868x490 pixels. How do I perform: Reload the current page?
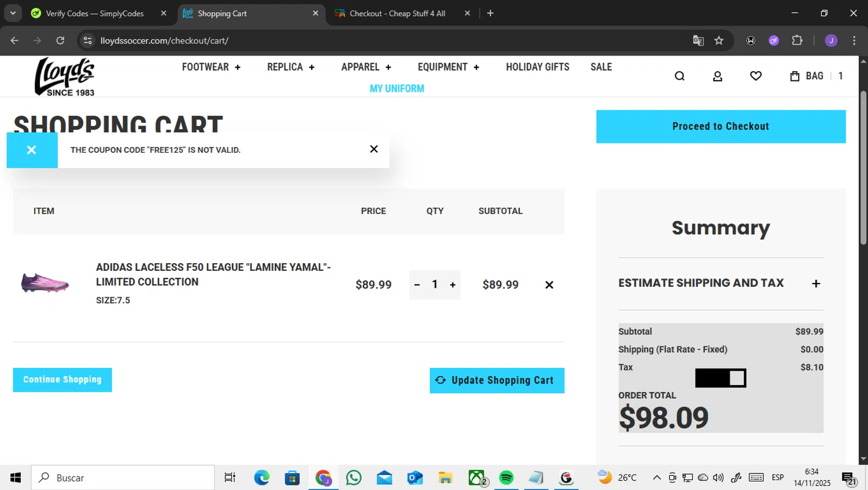click(x=60, y=40)
